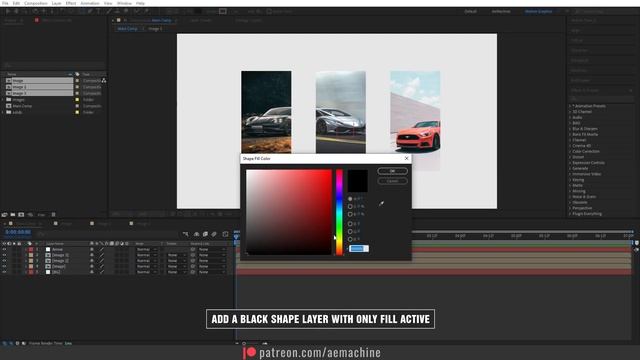Image resolution: width=640 pixels, height=360 pixels.
Task: Select the Selection arrow tool in toolbar
Action: [8, 11]
